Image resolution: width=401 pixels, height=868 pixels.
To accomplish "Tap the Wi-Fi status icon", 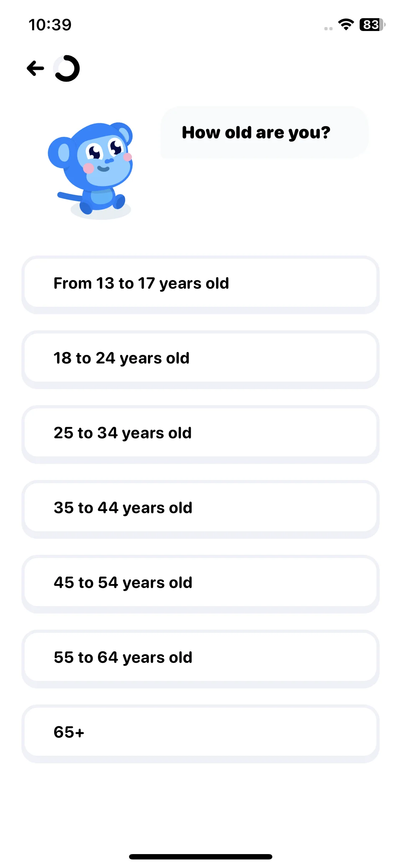I will tap(346, 25).
